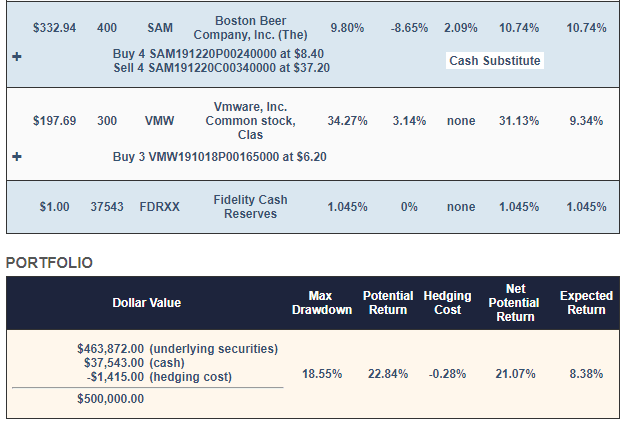Click the Cash Substitute badge
Viewport: 627px width, 427px height.
(494, 61)
